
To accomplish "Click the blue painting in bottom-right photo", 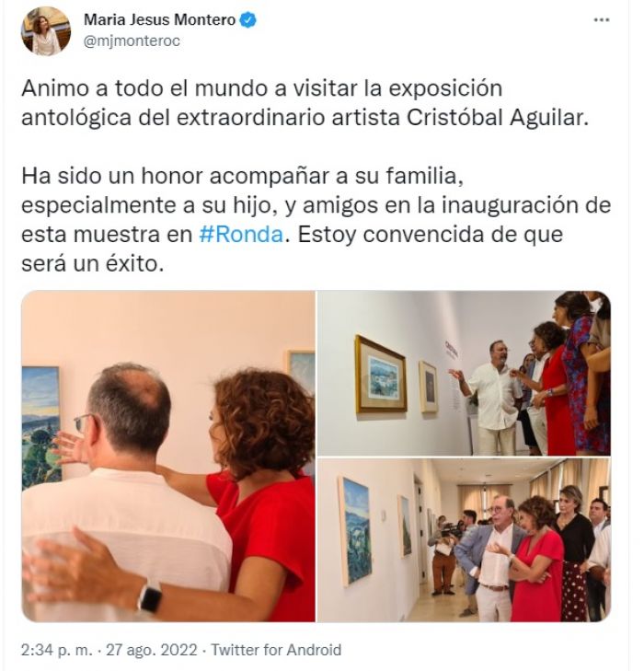I will (x=354, y=531).
